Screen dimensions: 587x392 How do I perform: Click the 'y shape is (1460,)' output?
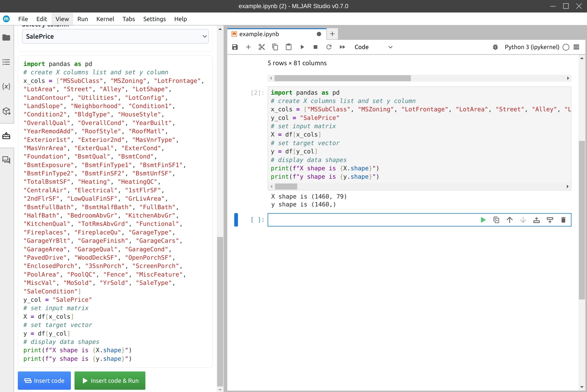point(303,205)
